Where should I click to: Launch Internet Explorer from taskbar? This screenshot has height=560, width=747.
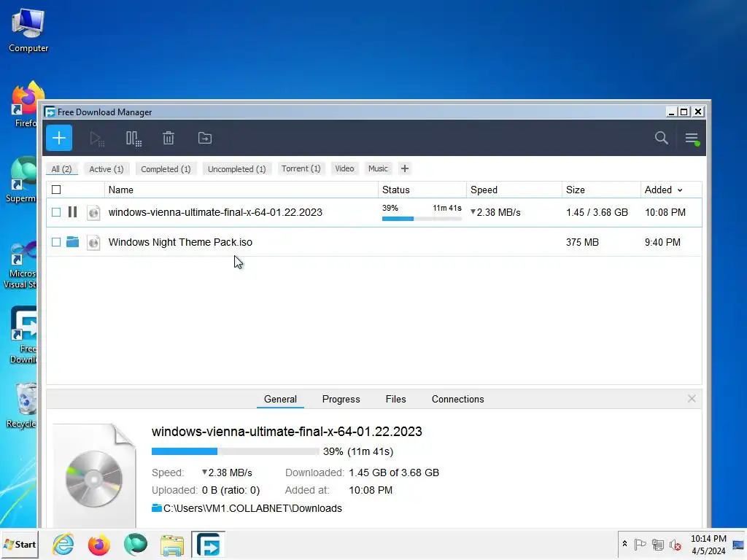(63, 544)
